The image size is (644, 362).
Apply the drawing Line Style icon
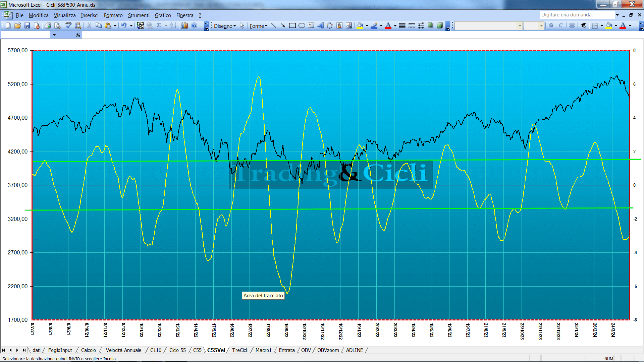402,26
